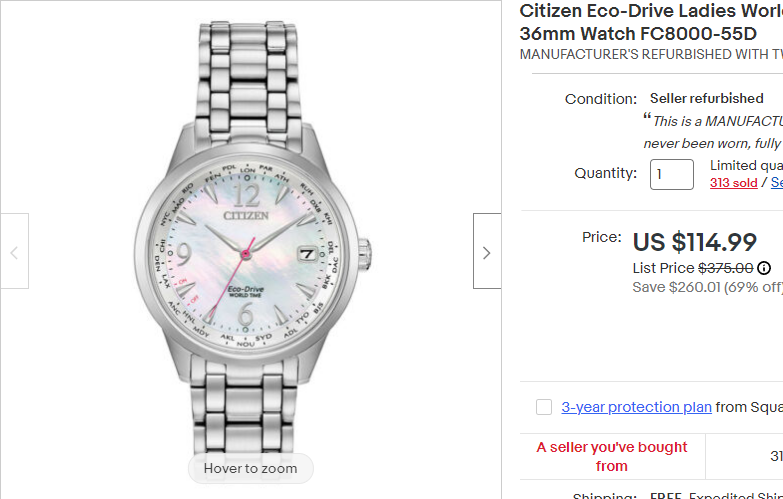Show the previous product image

14,252
